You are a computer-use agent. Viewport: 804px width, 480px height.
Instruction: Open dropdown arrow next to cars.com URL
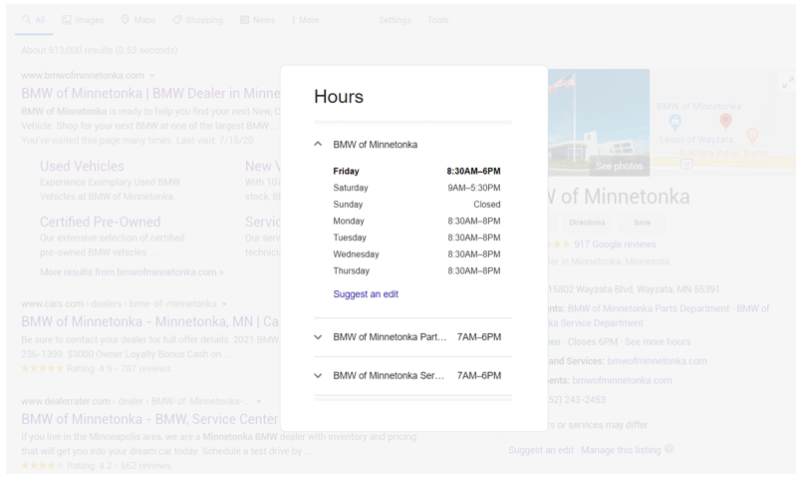tap(224, 304)
